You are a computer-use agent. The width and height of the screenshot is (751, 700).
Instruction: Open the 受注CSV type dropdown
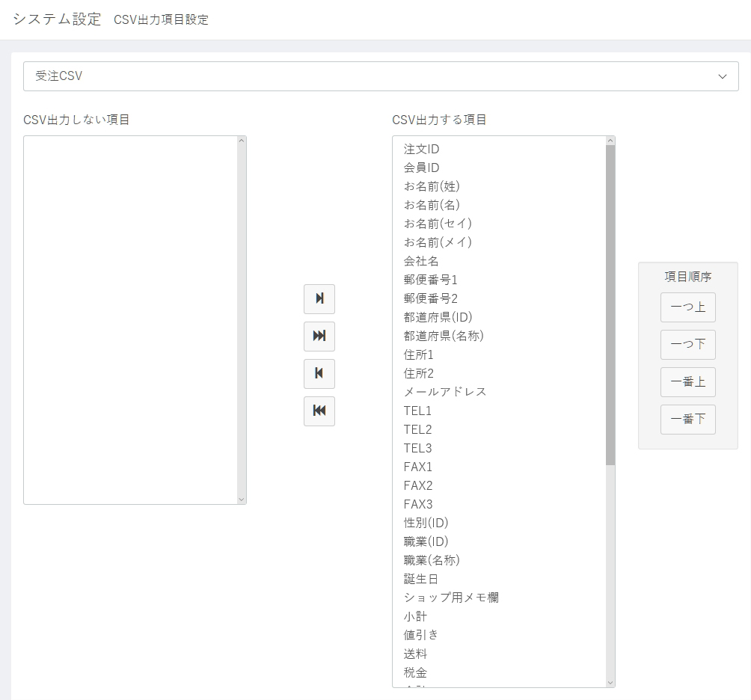click(381, 76)
